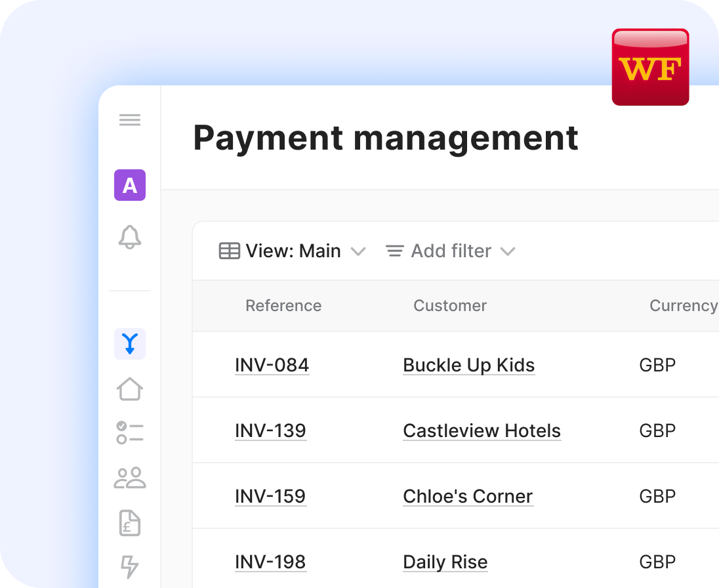Click the red WF bank logo
The width and height of the screenshot is (719, 588).
coord(650,67)
